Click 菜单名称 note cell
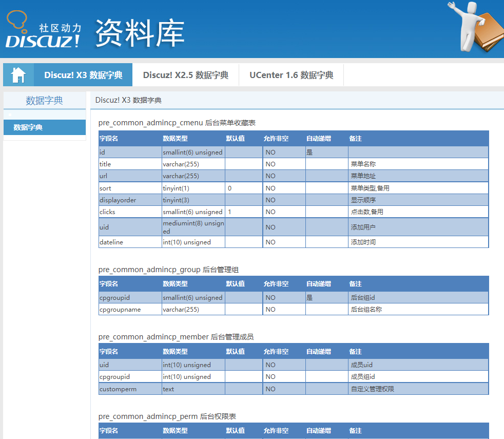The width and height of the screenshot is (504, 439). coord(418,164)
